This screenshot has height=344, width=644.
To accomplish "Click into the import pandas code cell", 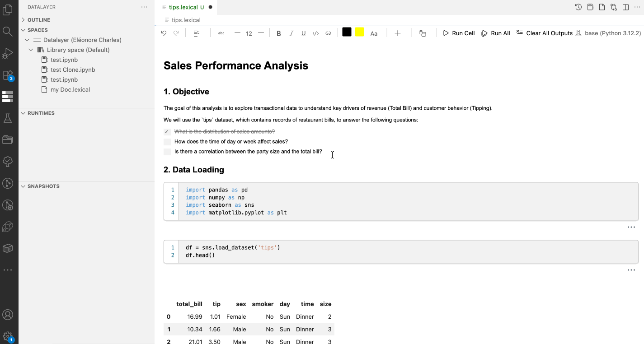I will (x=401, y=201).
